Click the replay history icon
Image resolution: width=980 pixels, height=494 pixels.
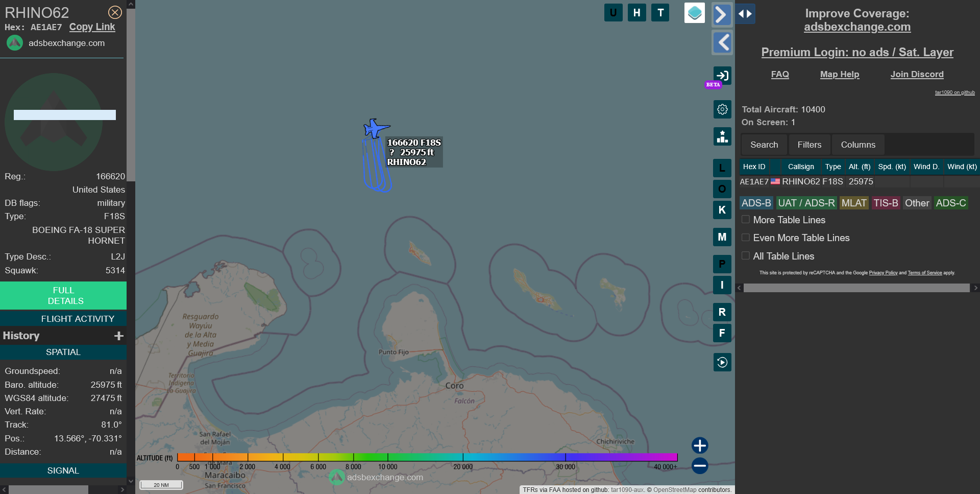pyautogui.click(x=722, y=362)
